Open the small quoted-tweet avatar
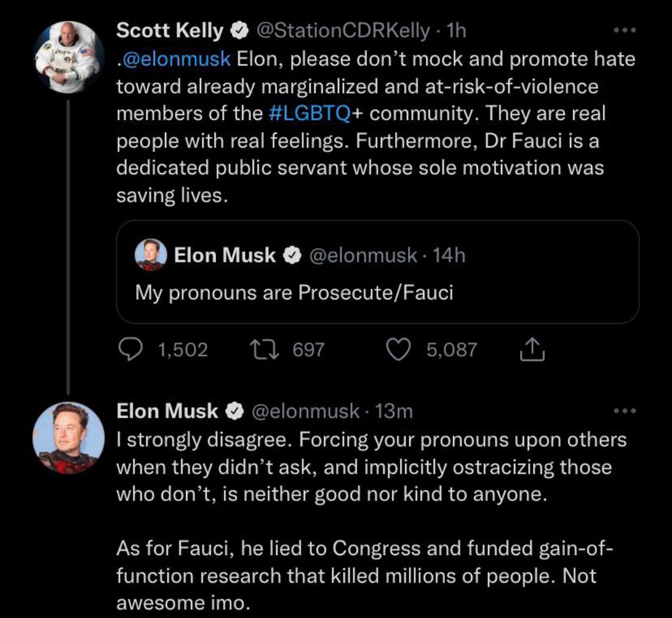 pos(151,255)
